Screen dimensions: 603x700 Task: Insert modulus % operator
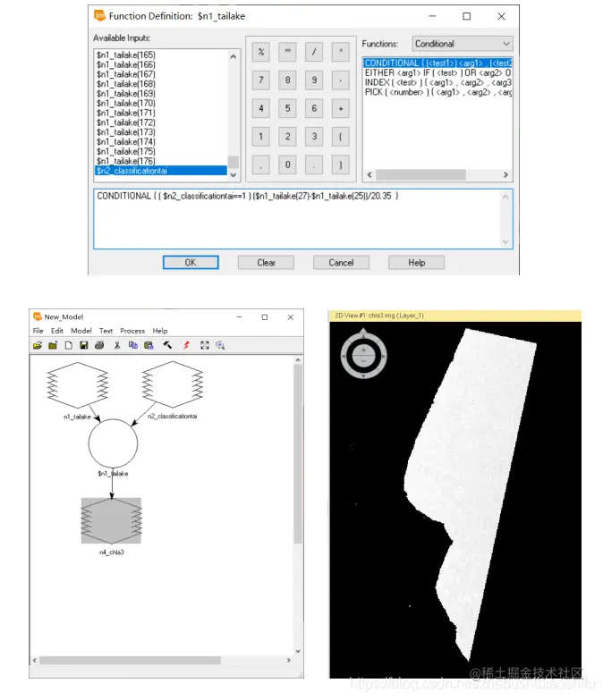(x=261, y=52)
